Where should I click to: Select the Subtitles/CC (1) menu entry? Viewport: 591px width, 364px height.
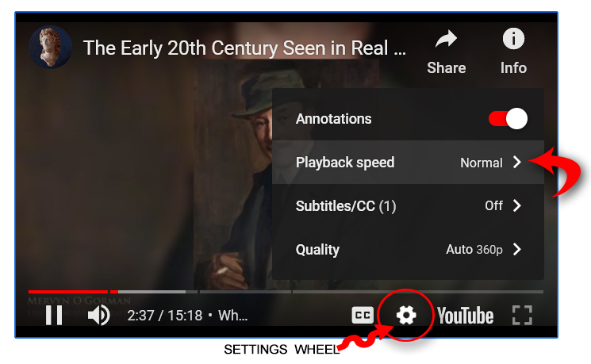click(x=409, y=205)
